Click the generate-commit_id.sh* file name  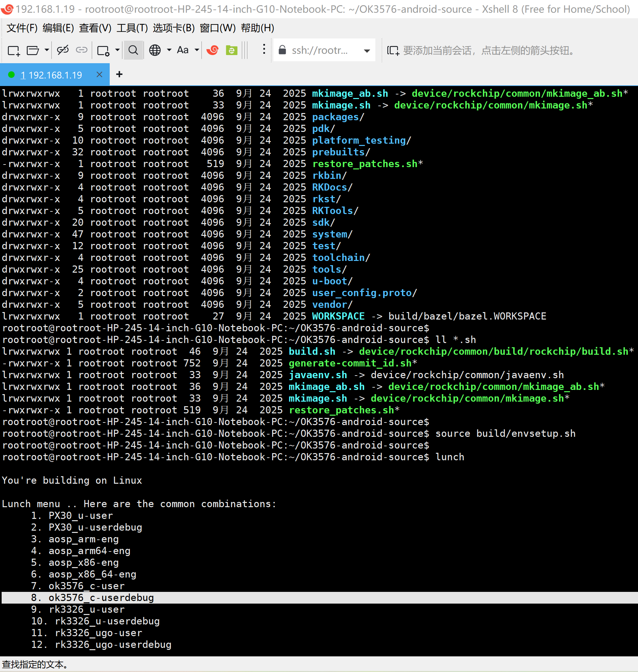353,363
